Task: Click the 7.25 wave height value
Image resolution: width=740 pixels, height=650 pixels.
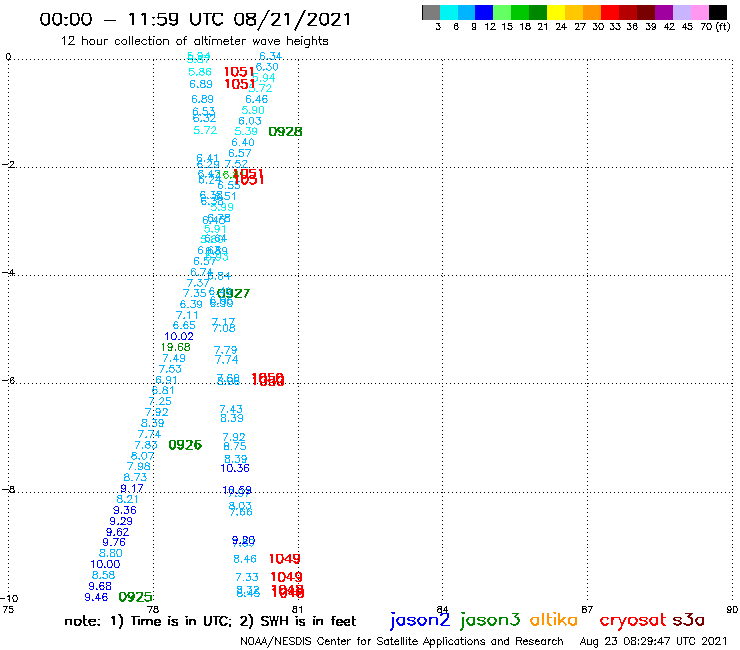Action: (x=160, y=401)
